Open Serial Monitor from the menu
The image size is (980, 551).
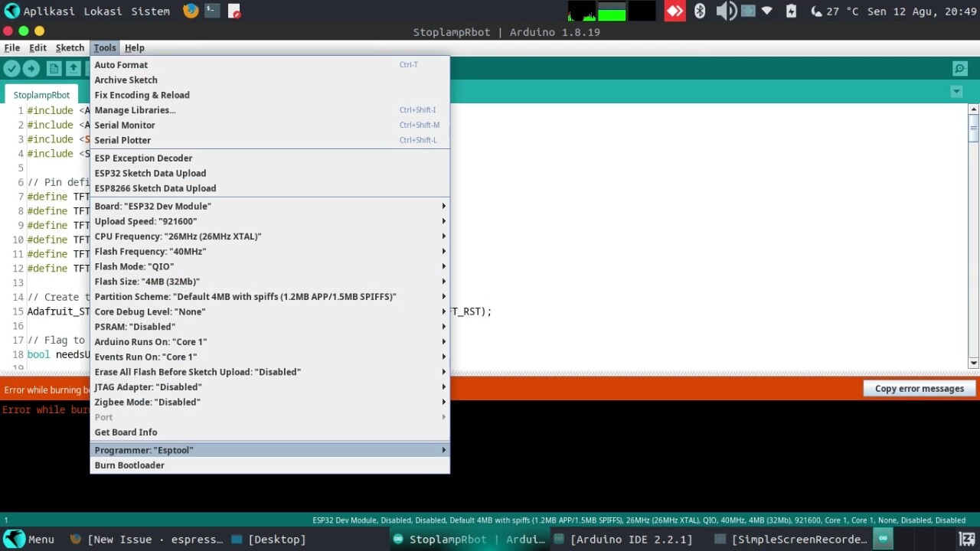(269, 125)
